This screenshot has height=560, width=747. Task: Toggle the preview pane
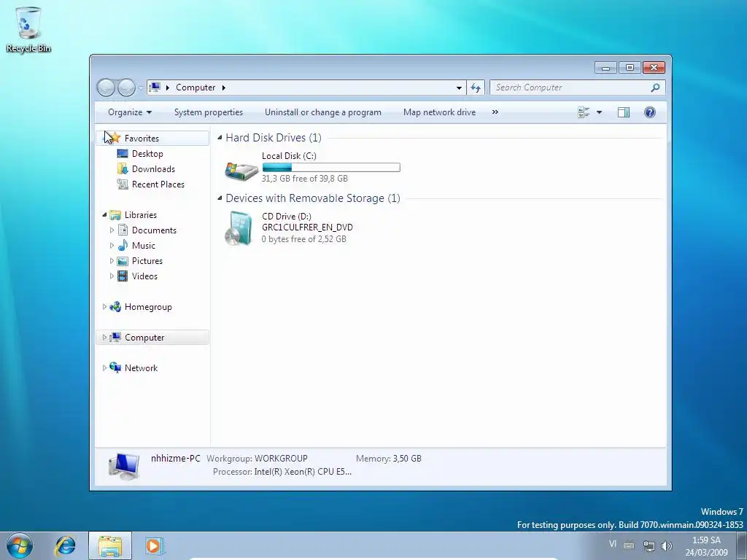point(624,112)
